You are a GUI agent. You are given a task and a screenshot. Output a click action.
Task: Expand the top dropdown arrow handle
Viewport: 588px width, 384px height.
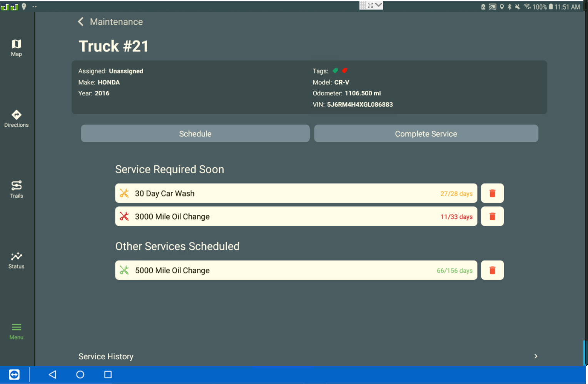coord(379,5)
